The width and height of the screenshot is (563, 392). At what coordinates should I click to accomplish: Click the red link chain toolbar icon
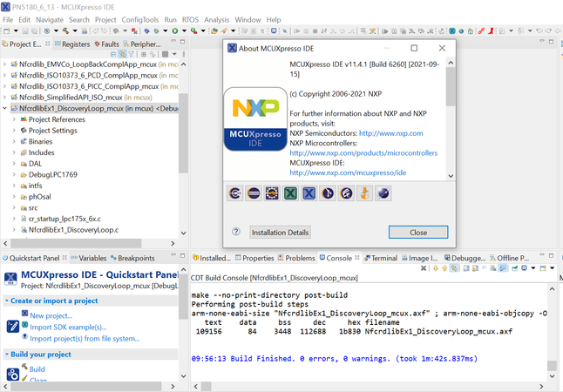pyautogui.click(x=481, y=30)
